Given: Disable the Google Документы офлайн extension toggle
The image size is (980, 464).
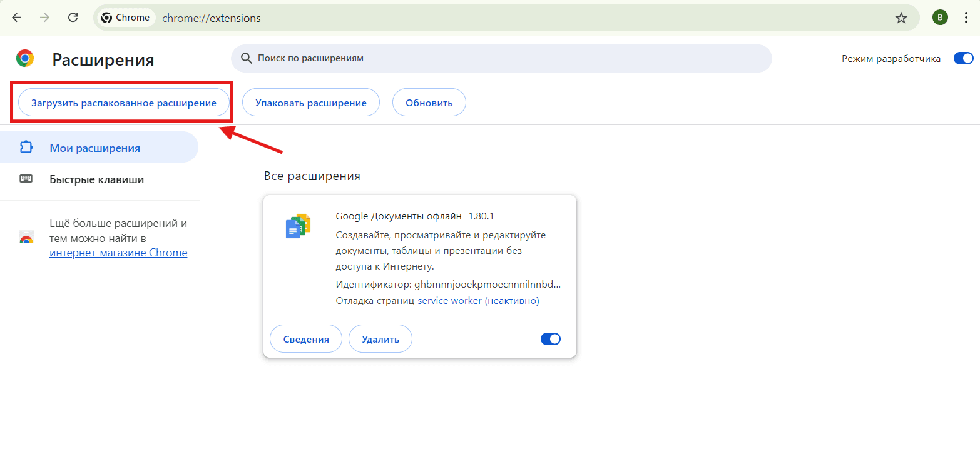Looking at the screenshot, I should (x=550, y=339).
